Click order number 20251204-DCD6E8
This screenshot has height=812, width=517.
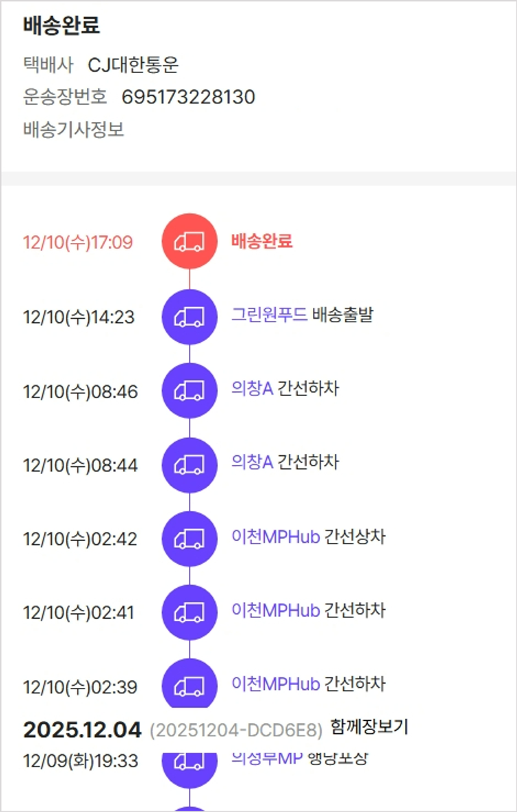(x=236, y=731)
